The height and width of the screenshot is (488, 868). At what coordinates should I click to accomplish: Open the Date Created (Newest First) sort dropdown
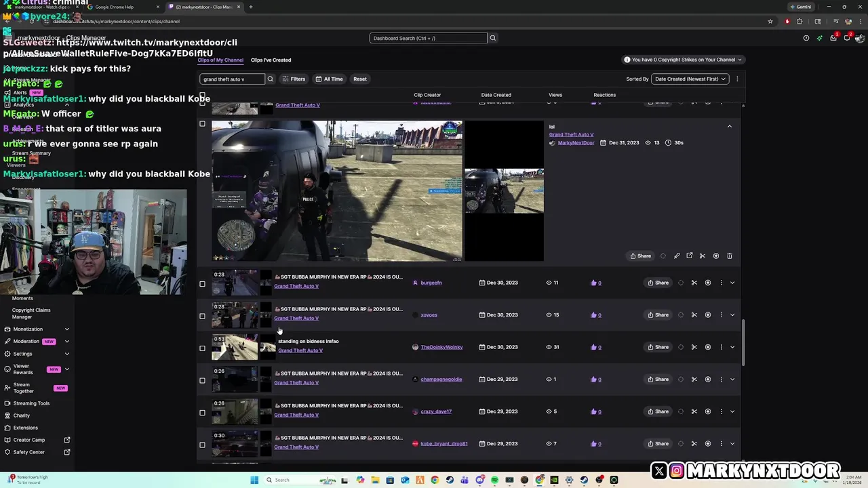click(x=690, y=79)
